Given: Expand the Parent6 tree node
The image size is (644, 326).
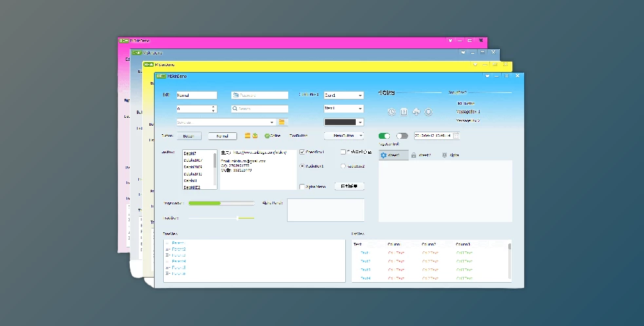Looking at the screenshot, I should coord(168,274).
